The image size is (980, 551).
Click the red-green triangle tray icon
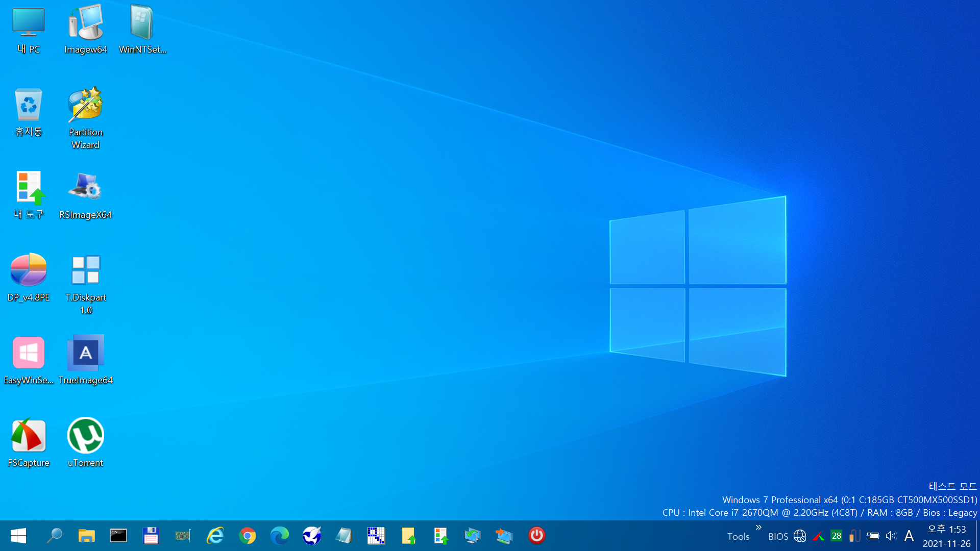click(x=818, y=536)
